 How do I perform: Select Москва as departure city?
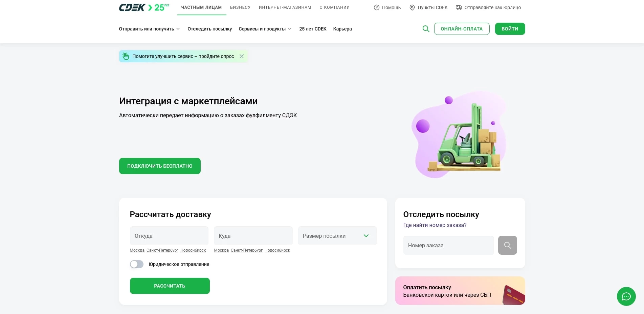click(x=137, y=250)
